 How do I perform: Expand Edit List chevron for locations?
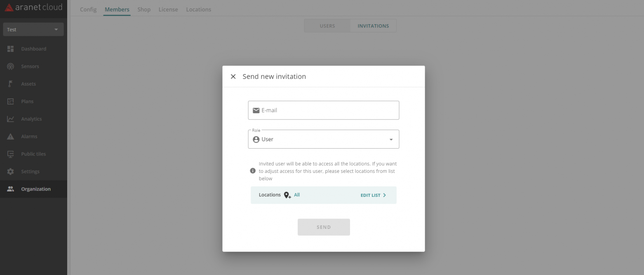[385, 195]
